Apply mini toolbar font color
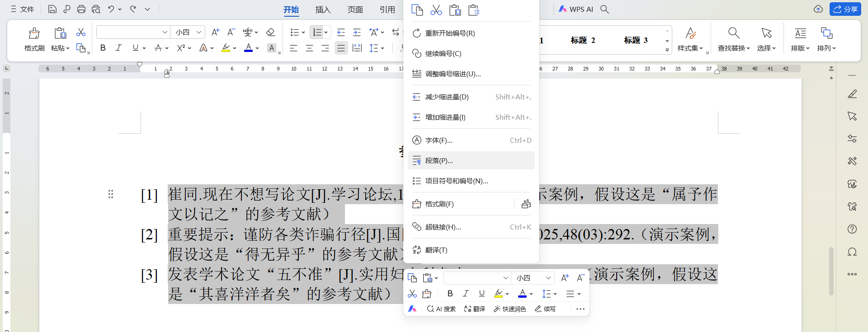 click(522, 294)
